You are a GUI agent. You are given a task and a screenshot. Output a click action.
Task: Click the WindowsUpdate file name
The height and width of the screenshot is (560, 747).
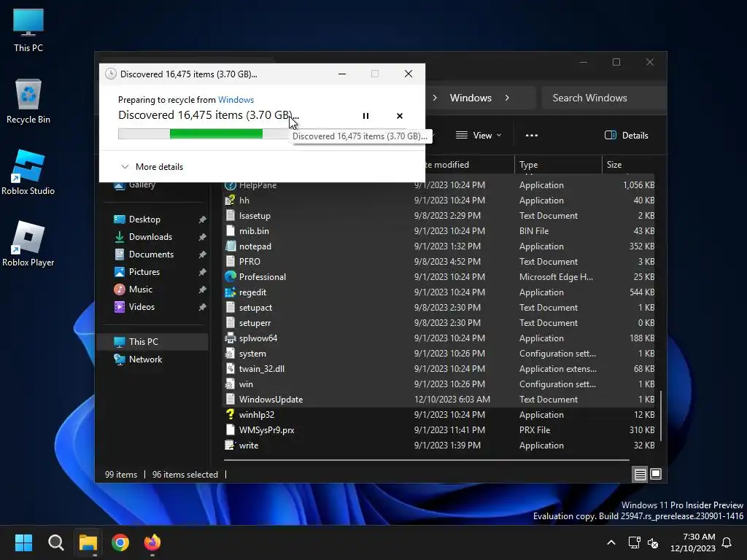click(x=271, y=400)
